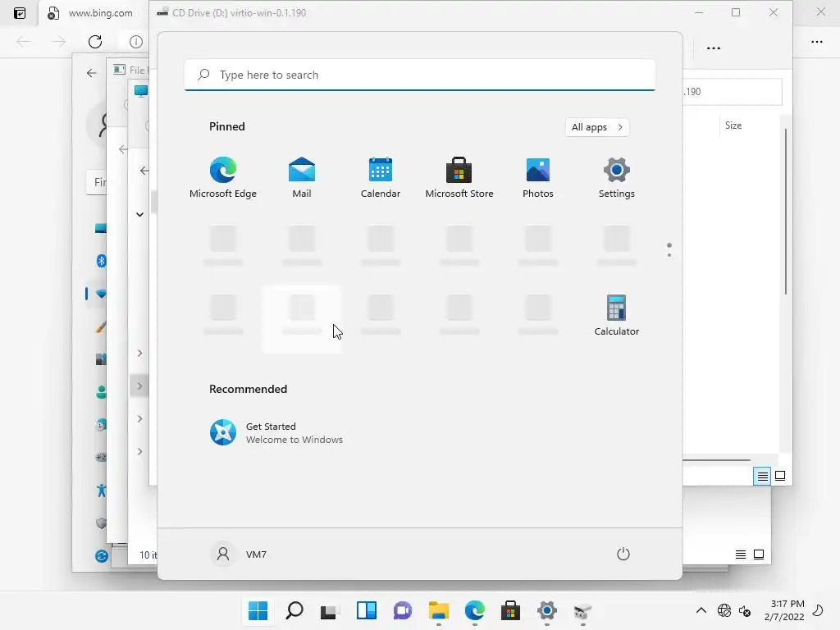Switch CD Drive window to details view

pyautogui.click(x=762, y=476)
